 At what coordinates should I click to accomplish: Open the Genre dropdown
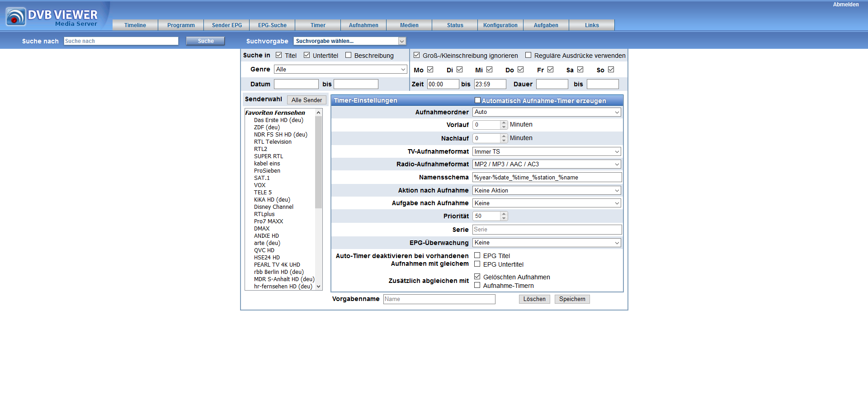[x=341, y=69]
